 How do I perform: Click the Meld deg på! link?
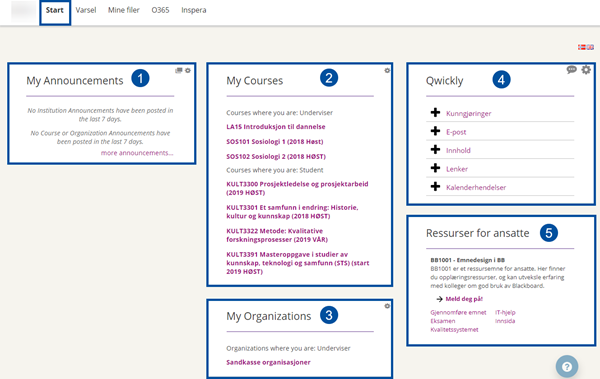pyautogui.click(x=464, y=299)
